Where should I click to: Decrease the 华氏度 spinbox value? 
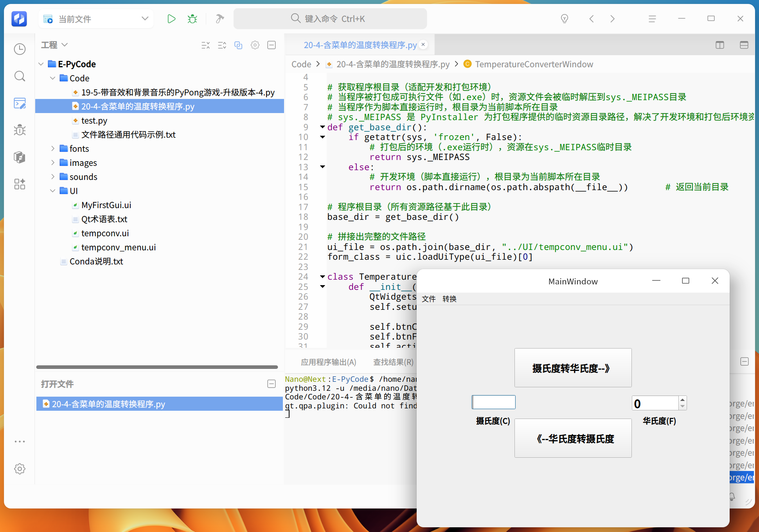pos(682,406)
